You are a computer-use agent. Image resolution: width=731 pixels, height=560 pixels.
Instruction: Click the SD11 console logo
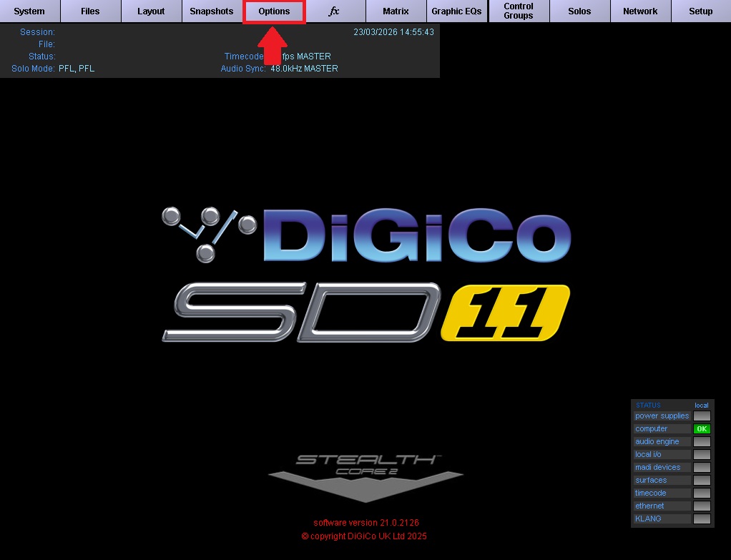tap(366, 312)
